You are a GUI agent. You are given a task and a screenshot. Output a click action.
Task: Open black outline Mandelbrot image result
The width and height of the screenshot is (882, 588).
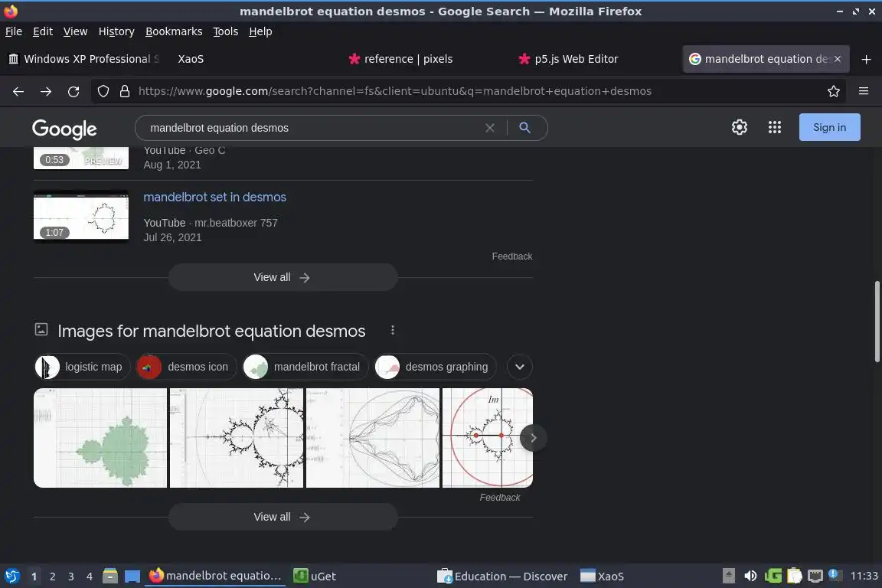pyautogui.click(x=237, y=438)
